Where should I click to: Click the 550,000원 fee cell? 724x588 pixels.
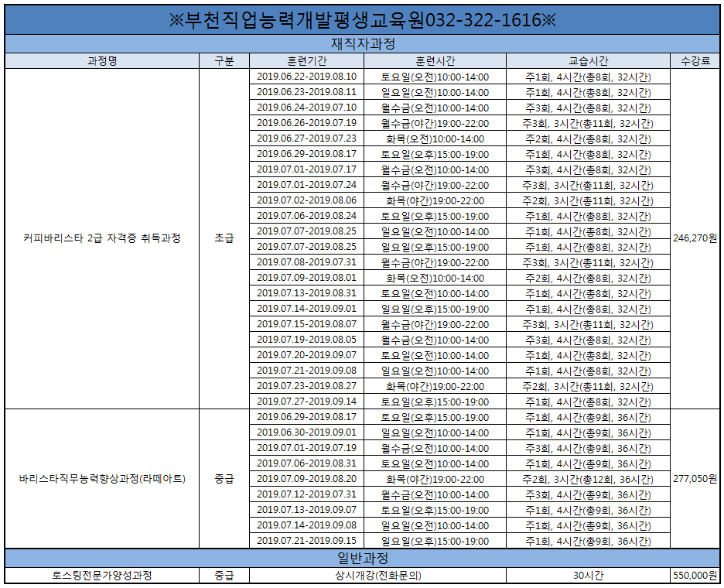(x=695, y=576)
